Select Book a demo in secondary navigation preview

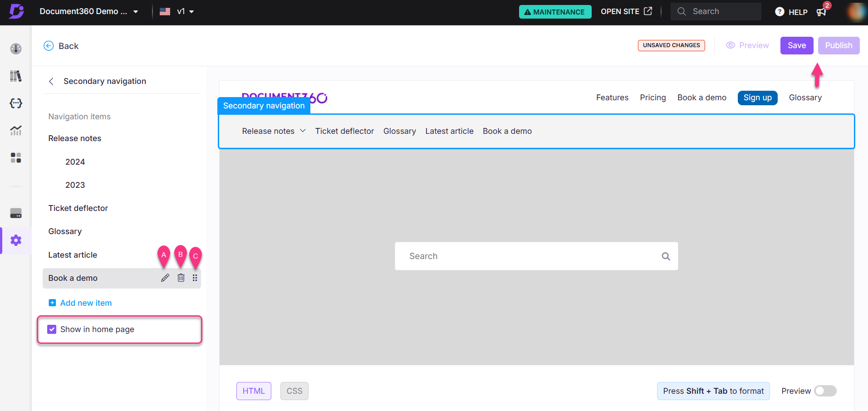(x=507, y=131)
